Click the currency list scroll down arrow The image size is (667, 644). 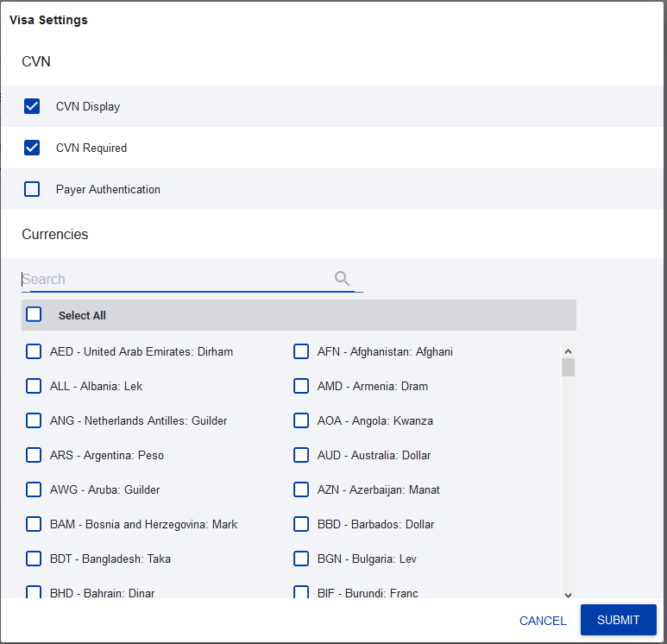click(568, 594)
